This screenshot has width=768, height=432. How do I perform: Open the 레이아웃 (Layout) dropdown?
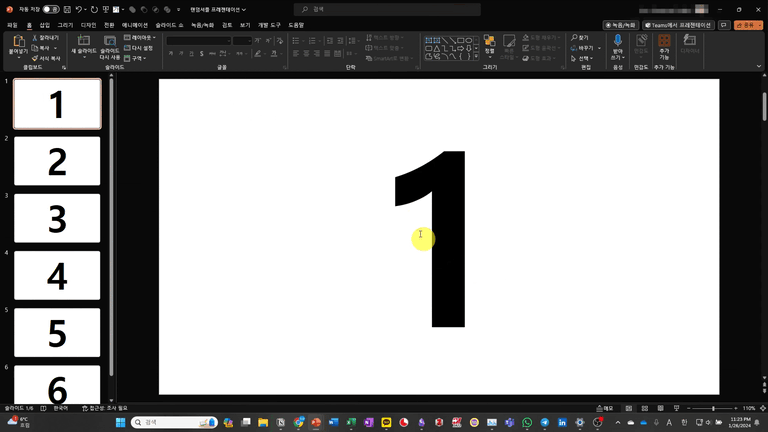(x=140, y=38)
